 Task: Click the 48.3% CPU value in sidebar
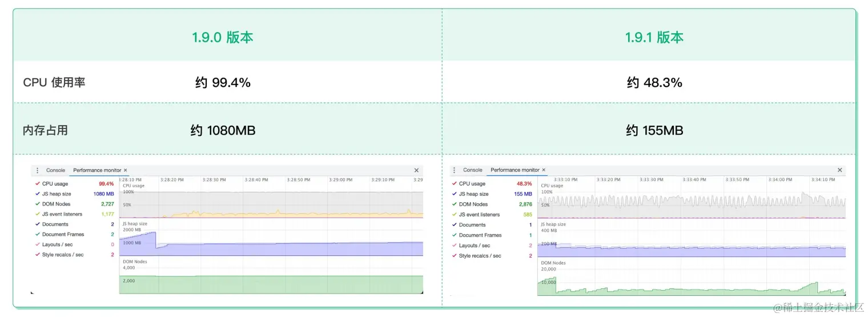click(x=524, y=184)
